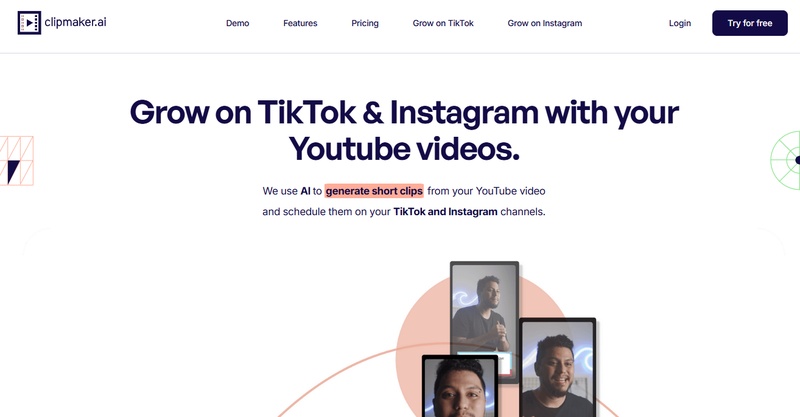Click the bold 'TikTok and Instagram' text
The image size is (800, 417).
445,211
